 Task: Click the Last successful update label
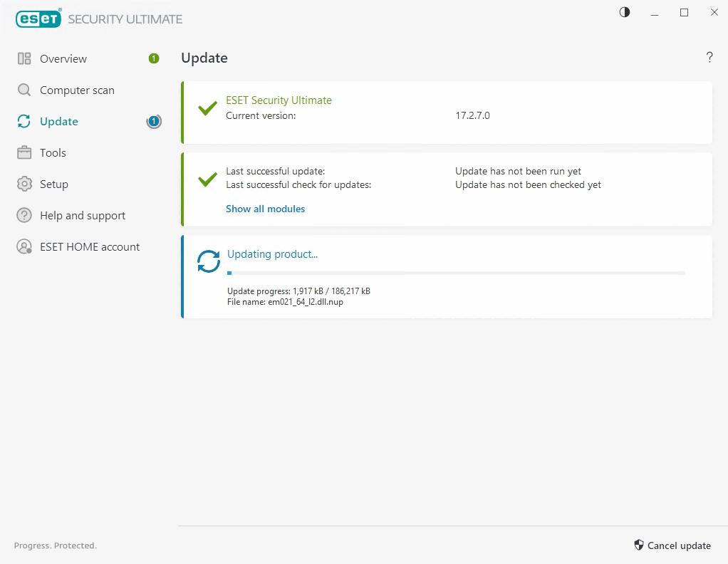tap(276, 172)
